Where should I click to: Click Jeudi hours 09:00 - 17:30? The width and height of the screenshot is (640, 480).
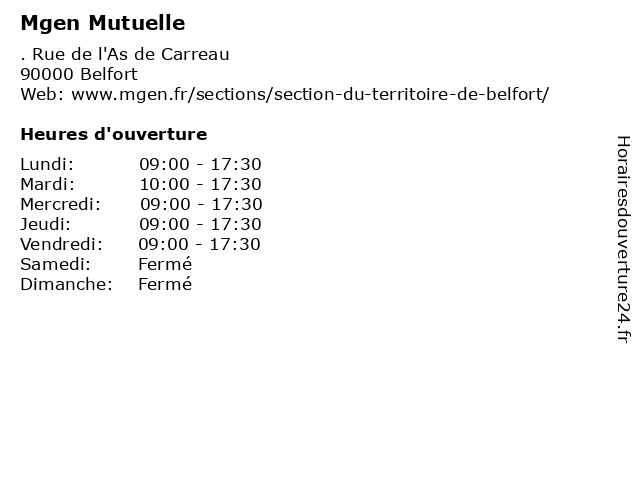(200, 224)
